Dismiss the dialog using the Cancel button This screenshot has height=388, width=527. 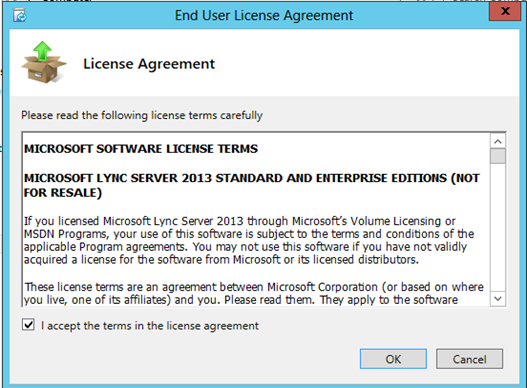(470, 359)
